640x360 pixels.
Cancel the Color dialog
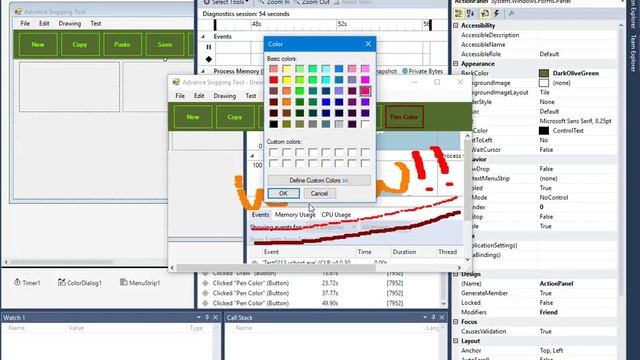click(x=319, y=193)
